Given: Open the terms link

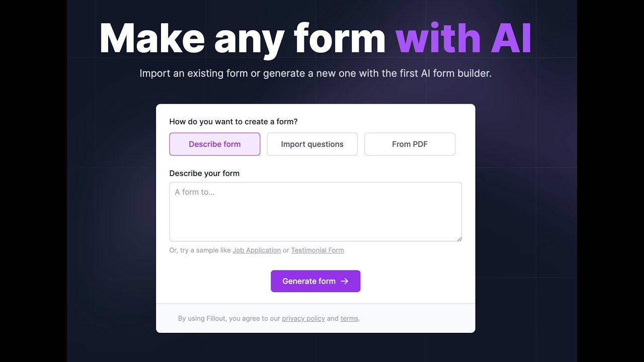Looking at the screenshot, I should click(x=349, y=318).
